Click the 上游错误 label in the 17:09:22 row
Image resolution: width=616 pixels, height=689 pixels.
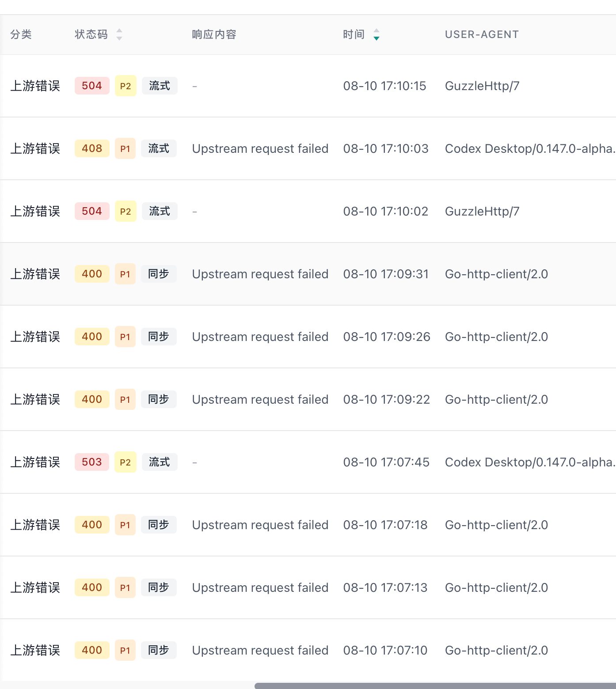pos(35,399)
